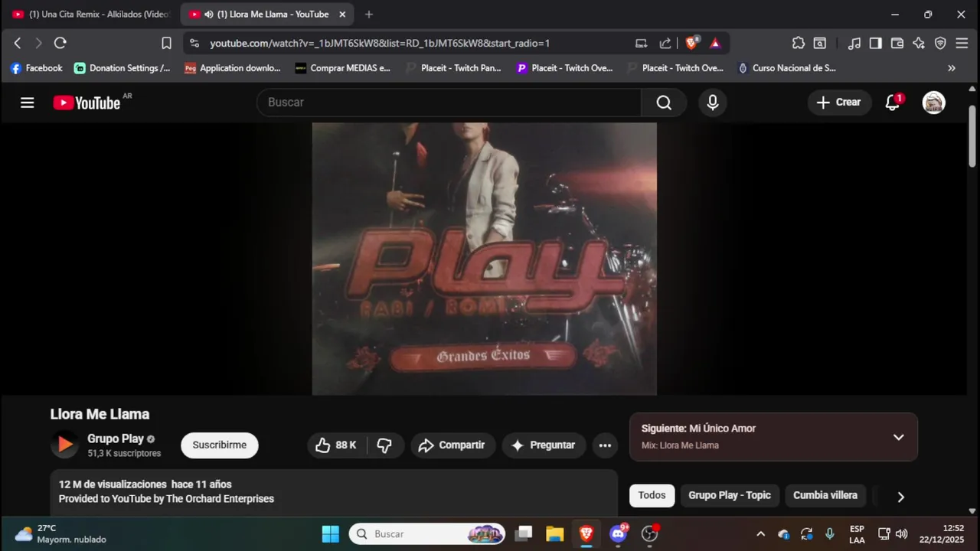Open the Placeit - Twitch Pan... bookmark
Image resolution: width=980 pixels, height=551 pixels.
(x=454, y=68)
